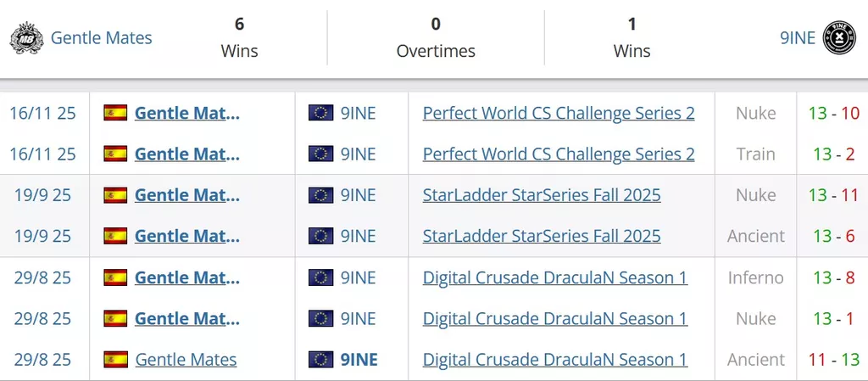Open StarLadder StarSeries Fall 2025 Ancient match
The image size is (868, 381).
point(542,236)
